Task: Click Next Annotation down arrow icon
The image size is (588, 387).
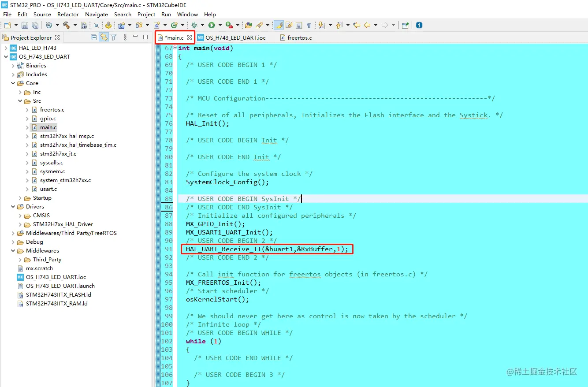Action: pyautogui.click(x=321, y=25)
